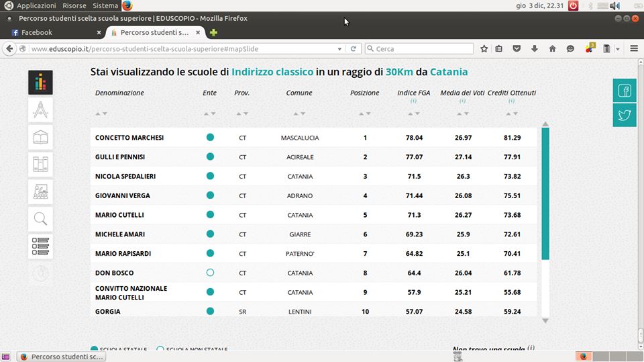Image resolution: width=644 pixels, height=362 pixels.
Task: Sort table by Indice FGA arrows
Action: click(414, 114)
